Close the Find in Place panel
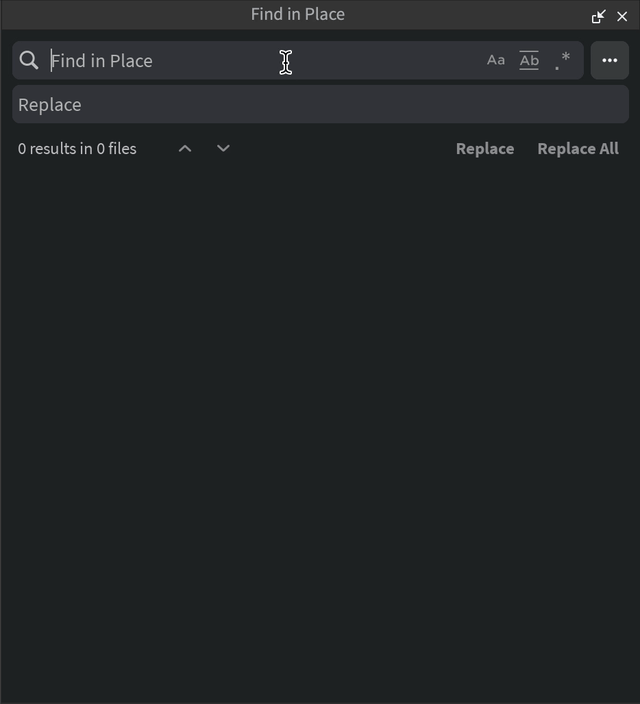This screenshot has width=640, height=704. pos(622,16)
